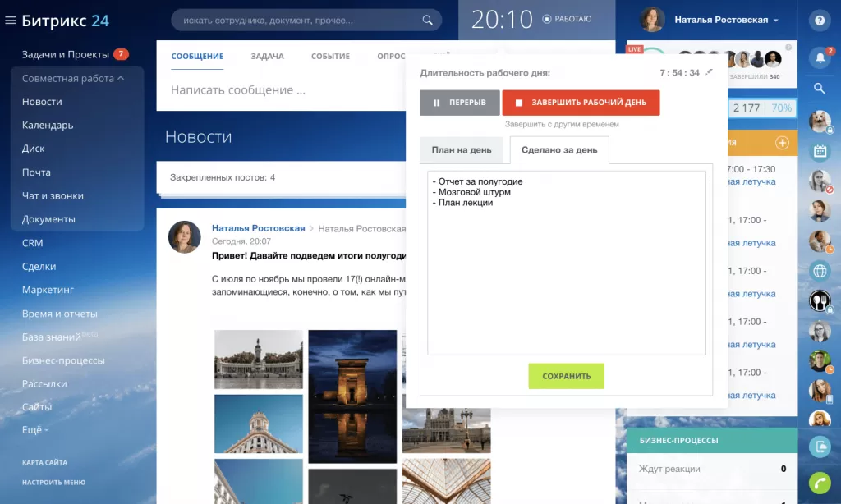Screen dimensions: 841x504
Task: Open the notifications bell
Action: pos(819,57)
